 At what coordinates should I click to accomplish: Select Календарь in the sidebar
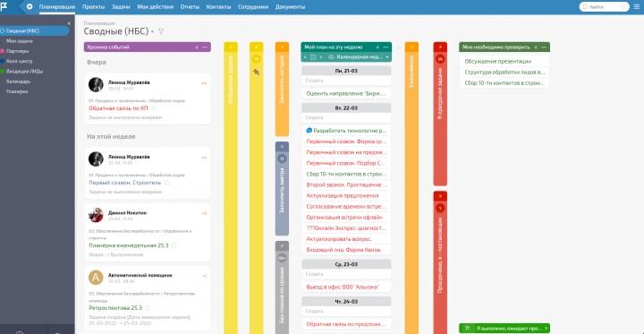point(18,81)
